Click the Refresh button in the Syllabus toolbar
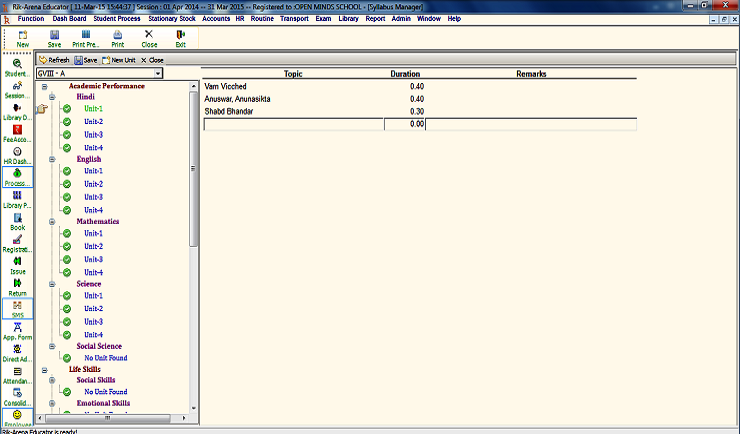The width and height of the screenshot is (740, 434). point(54,60)
